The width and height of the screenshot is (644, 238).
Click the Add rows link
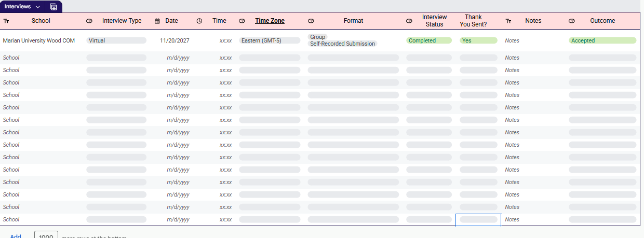click(x=16, y=236)
